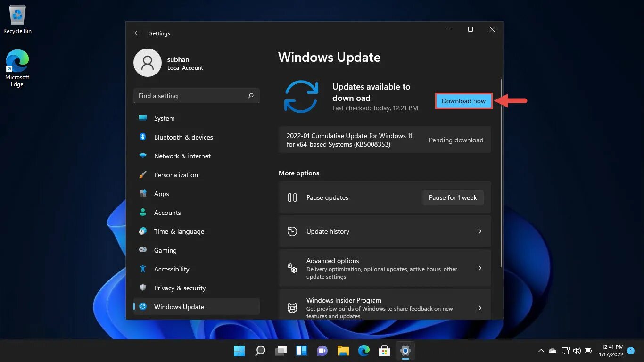
Task: Click the System monitor icon in sidebar
Action: coord(142,118)
